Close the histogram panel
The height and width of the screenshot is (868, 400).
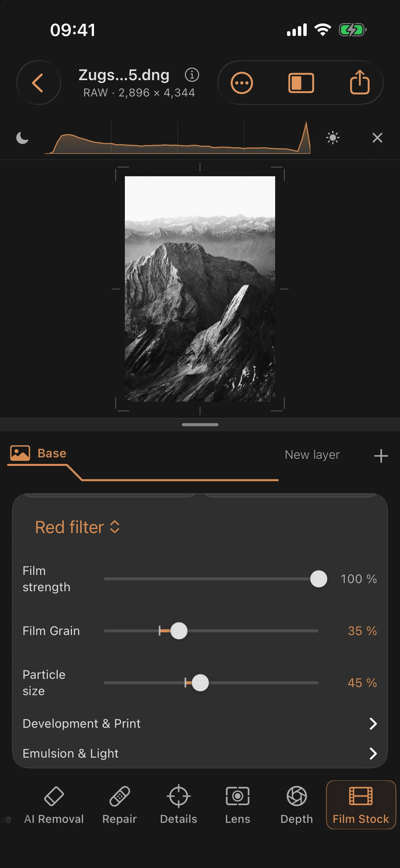tap(377, 138)
